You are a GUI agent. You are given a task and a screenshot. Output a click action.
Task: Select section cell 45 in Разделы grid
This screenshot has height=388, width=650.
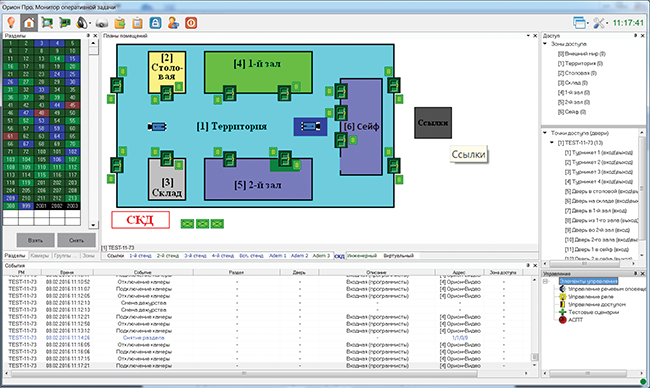(x=73, y=105)
